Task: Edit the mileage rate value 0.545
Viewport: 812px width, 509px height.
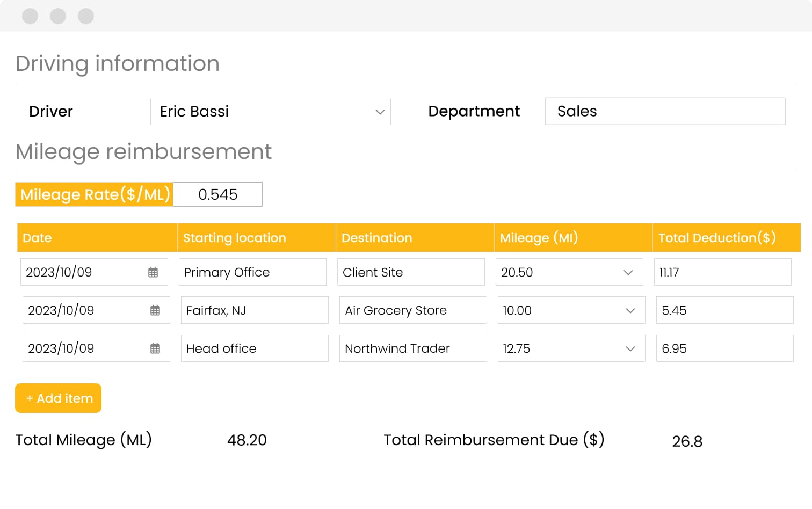Action: tap(218, 194)
